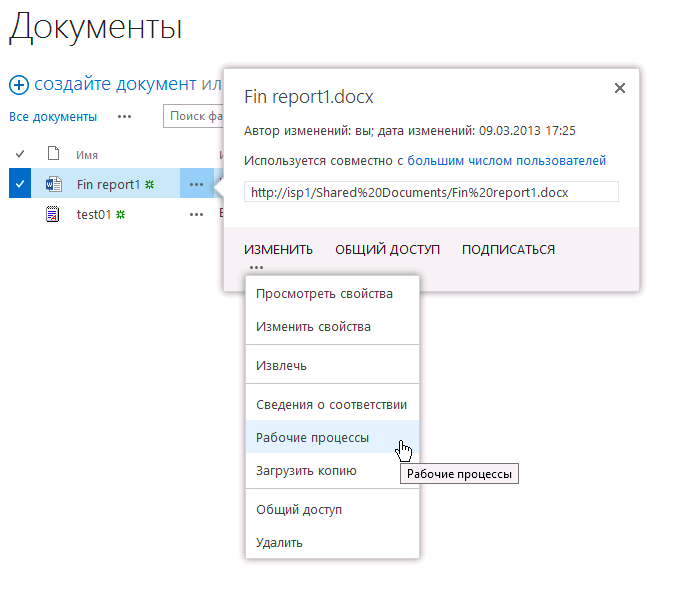
Task: Open the Все документы view link
Action: tap(53, 117)
